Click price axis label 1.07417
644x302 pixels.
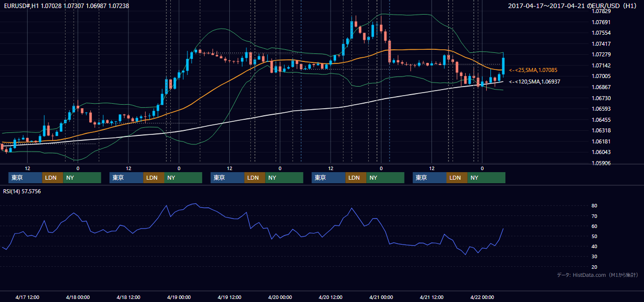pyautogui.click(x=601, y=44)
